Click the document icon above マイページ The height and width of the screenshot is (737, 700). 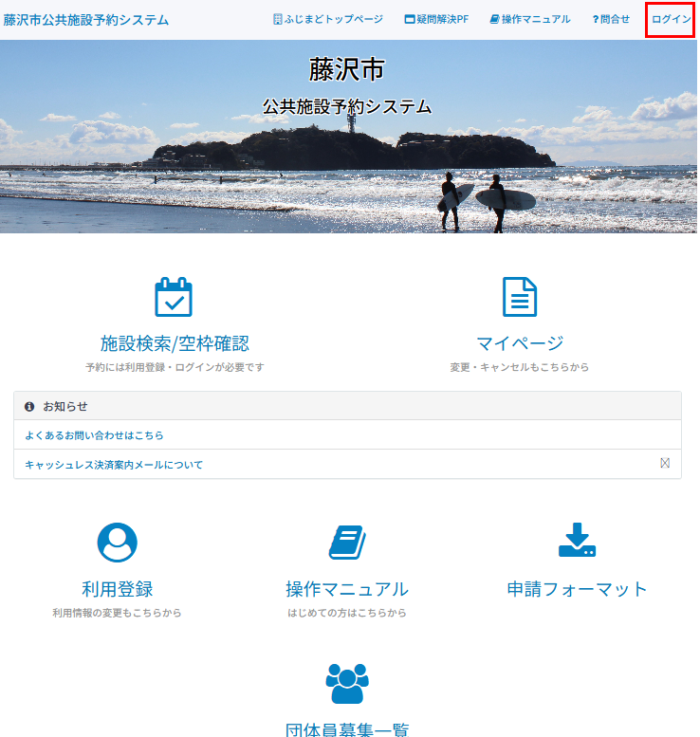tap(520, 297)
